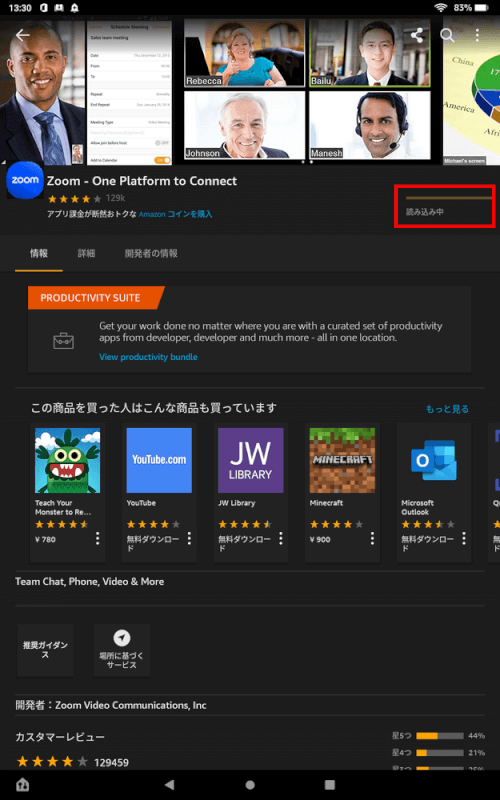Viewport: 500px width, 800px height.
Task: Open the Microsoft Outlook app icon
Action: 434,460
